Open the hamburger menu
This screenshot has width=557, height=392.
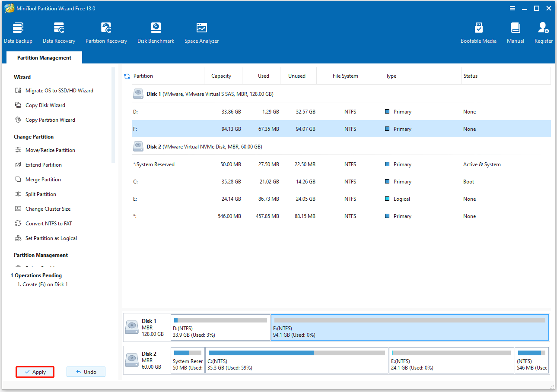coord(512,8)
